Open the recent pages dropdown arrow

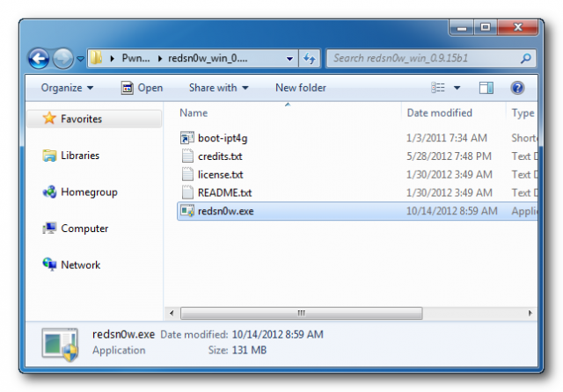(x=80, y=58)
